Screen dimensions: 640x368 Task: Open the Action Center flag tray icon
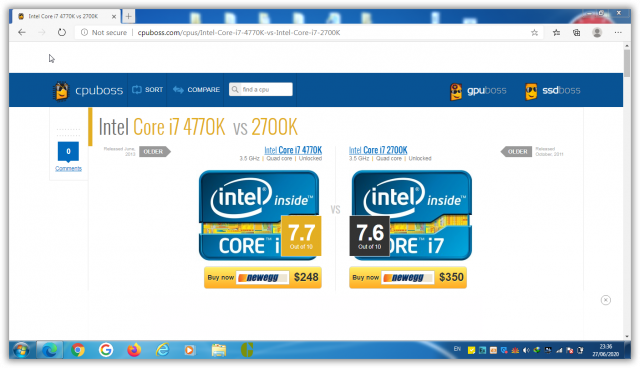[570, 350]
